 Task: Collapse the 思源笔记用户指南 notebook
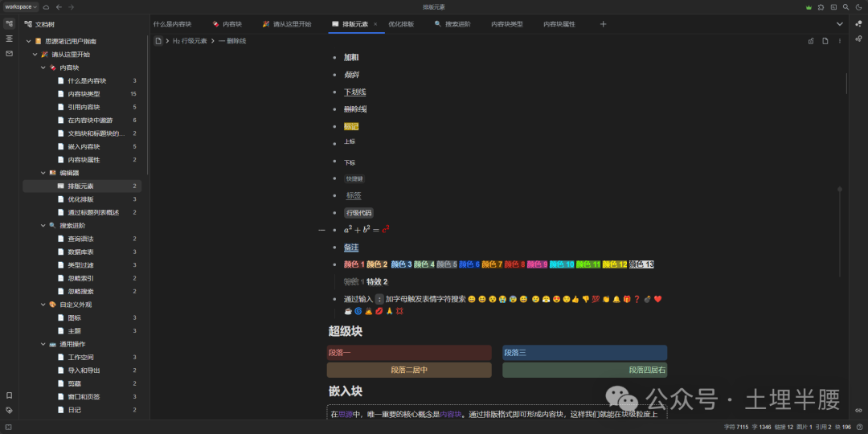(29, 42)
